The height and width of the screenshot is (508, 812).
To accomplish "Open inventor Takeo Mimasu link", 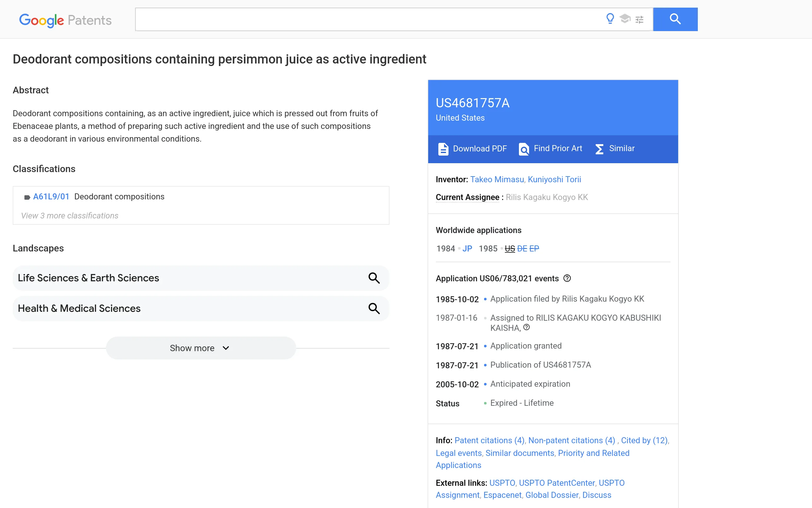I will (x=497, y=179).
